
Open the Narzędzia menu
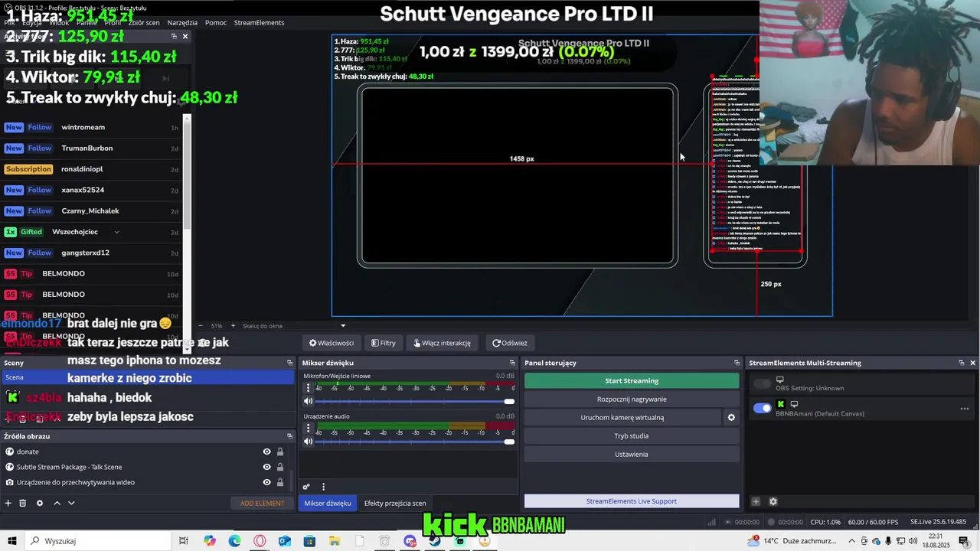click(182, 22)
